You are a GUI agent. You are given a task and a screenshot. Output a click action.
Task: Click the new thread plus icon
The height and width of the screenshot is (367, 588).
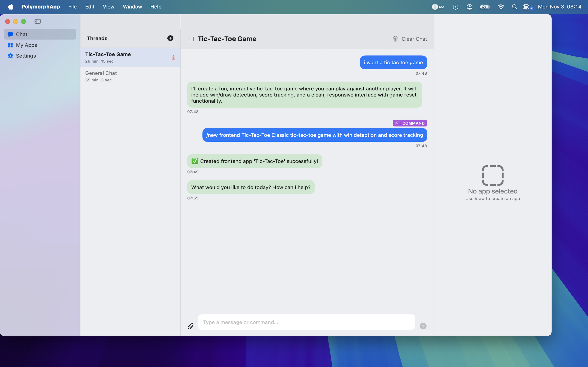[x=170, y=38]
